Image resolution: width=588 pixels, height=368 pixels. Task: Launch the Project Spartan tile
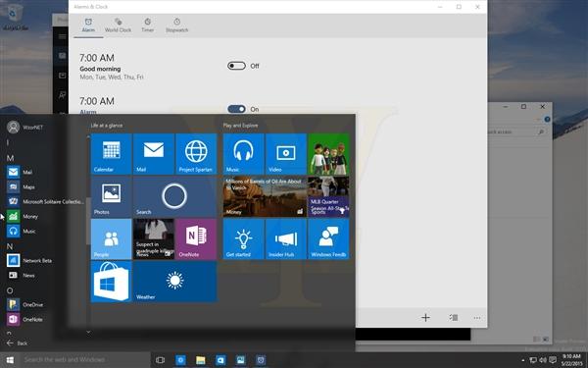click(x=196, y=154)
